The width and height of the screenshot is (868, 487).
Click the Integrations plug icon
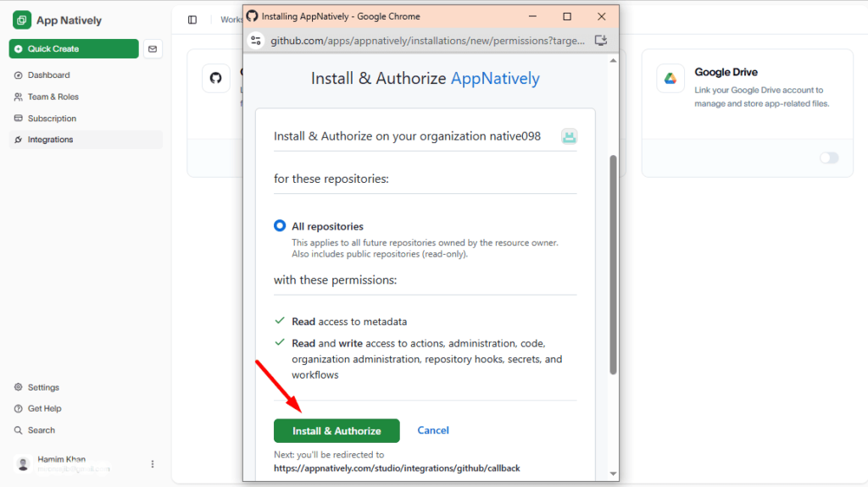click(x=19, y=140)
